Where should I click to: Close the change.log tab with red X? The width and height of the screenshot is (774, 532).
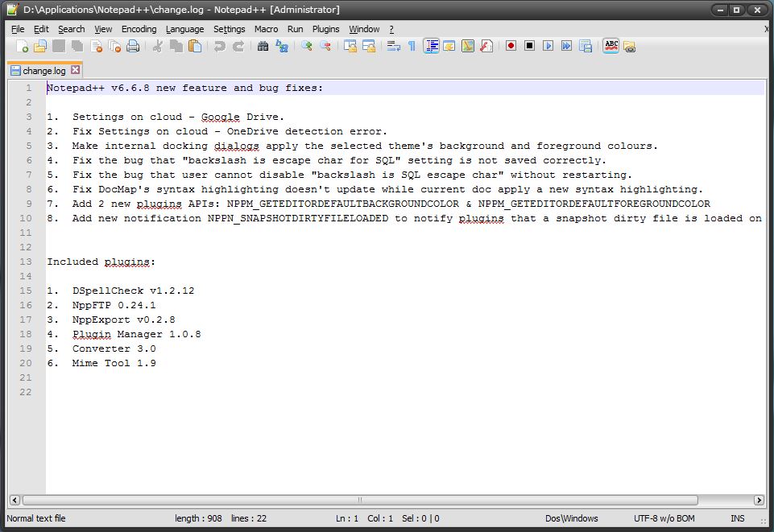pyautogui.click(x=75, y=70)
